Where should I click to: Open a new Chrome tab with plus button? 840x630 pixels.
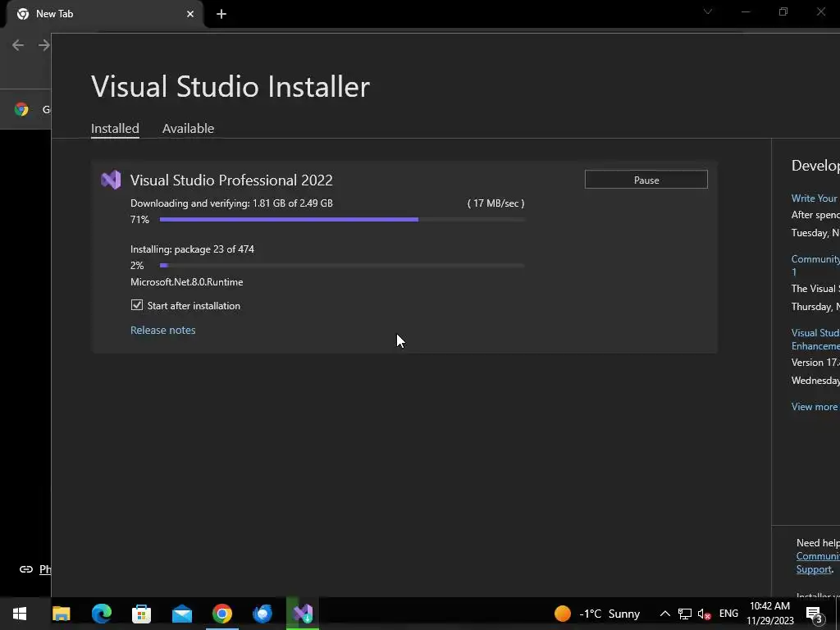point(221,14)
